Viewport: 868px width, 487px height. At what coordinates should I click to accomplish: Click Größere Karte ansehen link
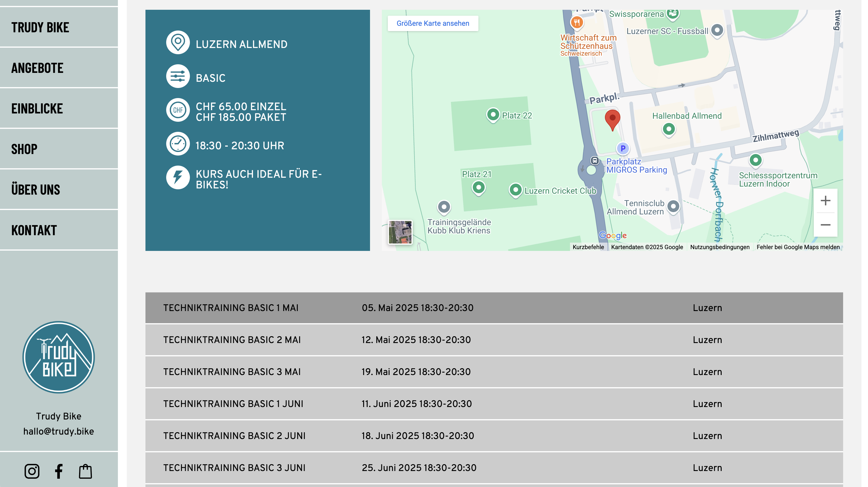pyautogui.click(x=433, y=23)
